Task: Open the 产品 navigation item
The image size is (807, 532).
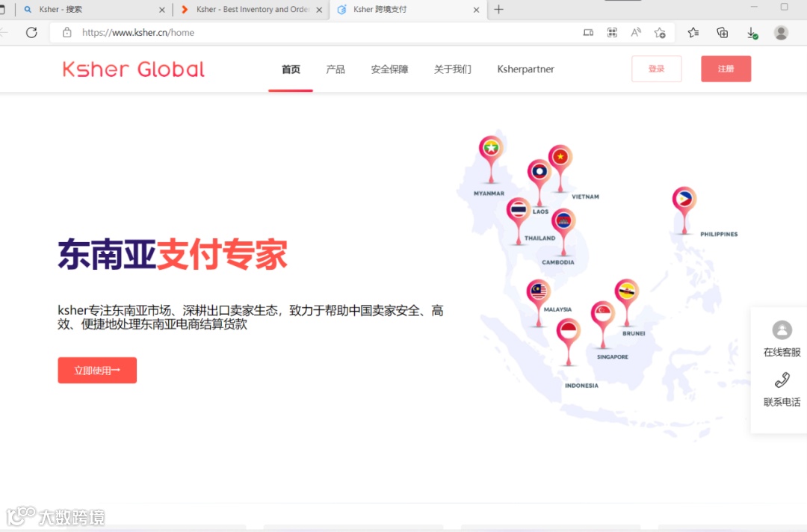Action: [x=336, y=69]
